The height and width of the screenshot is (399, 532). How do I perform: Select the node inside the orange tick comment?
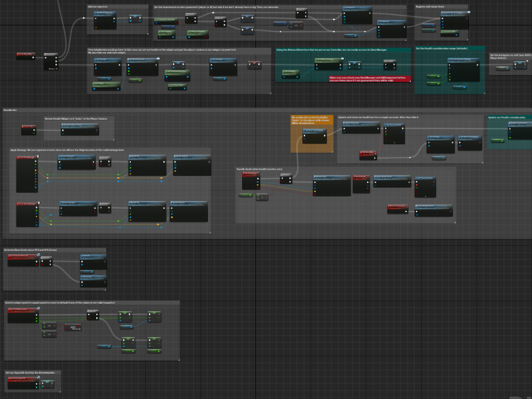[x=314, y=136]
